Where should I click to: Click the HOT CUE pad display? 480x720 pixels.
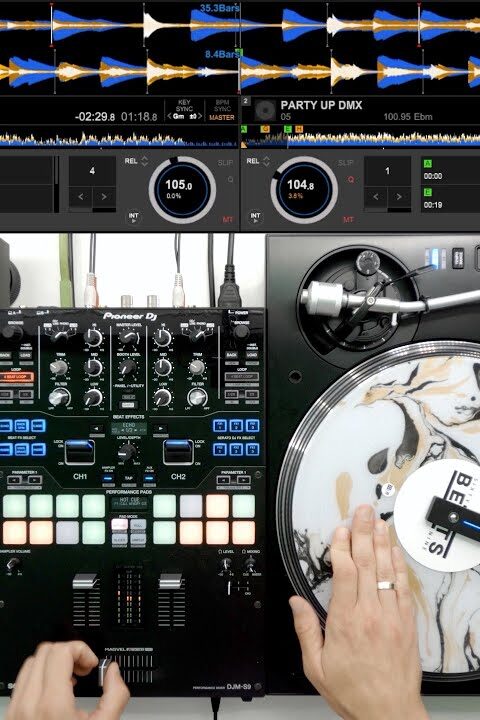129,502
